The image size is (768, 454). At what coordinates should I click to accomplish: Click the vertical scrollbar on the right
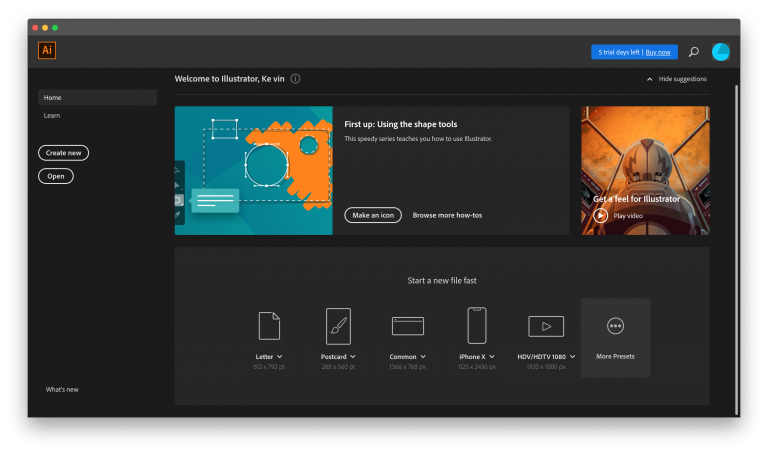[736, 250]
